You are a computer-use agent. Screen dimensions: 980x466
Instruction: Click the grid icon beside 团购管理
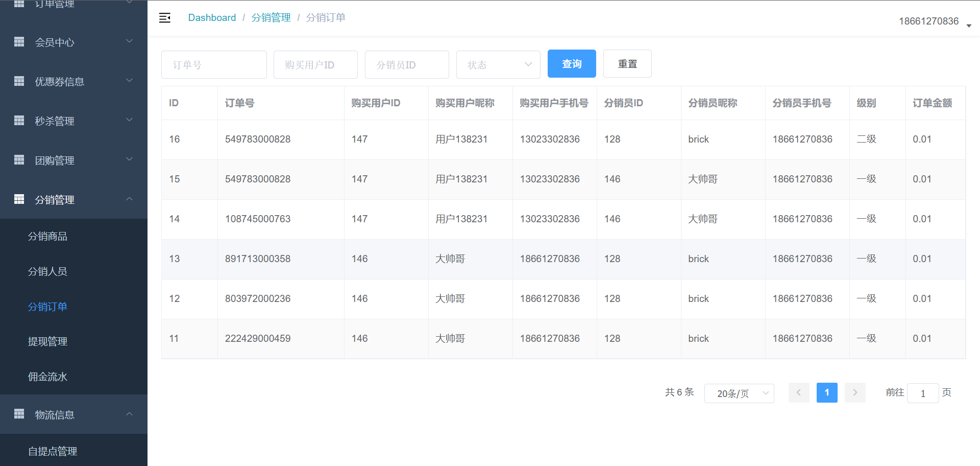(x=19, y=160)
